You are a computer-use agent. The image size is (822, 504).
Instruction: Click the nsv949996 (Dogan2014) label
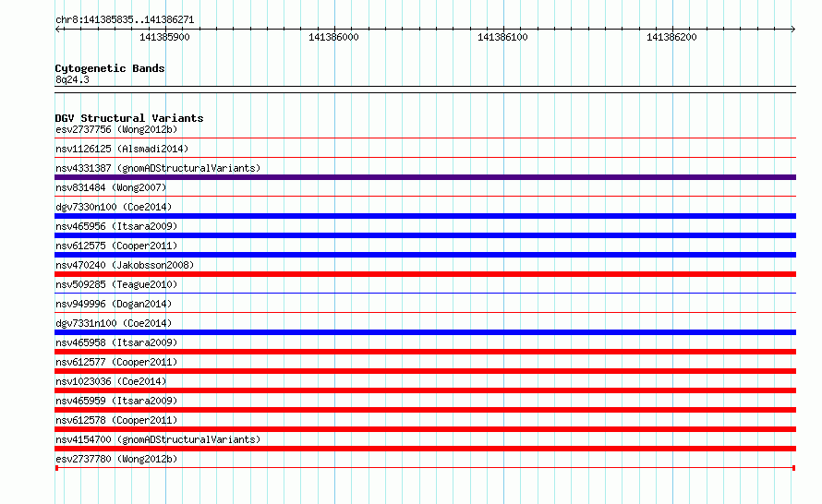click(x=114, y=304)
